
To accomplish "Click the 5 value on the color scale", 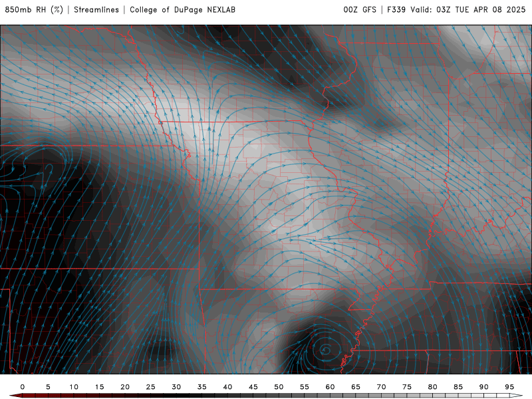I will 48,387.
